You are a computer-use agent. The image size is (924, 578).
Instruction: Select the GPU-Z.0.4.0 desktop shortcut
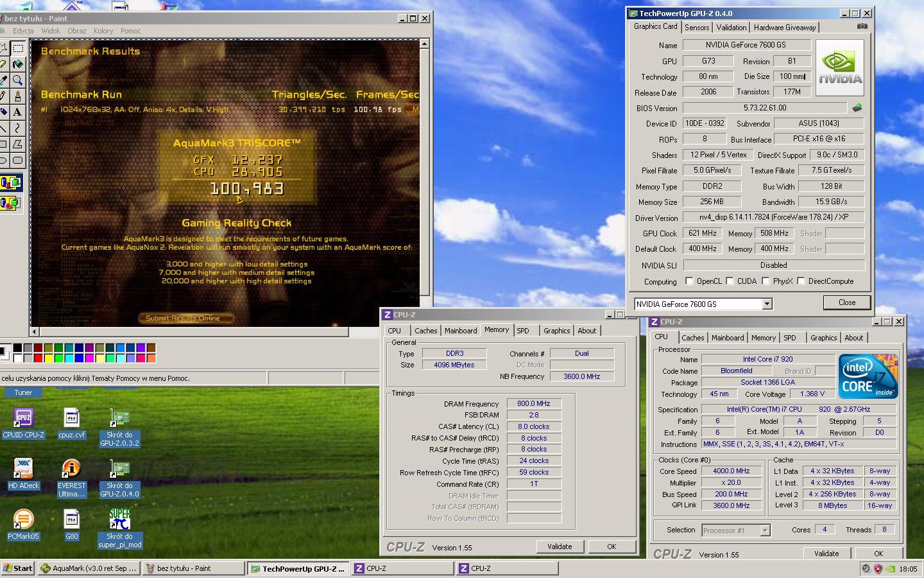pyautogui.click(x=119, y=478)
